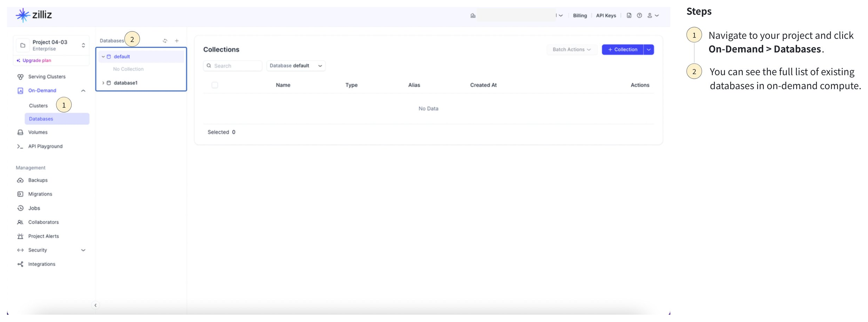Screen dimensions: 868x322
Task: Open the Billing link
Action: click(580, 15)
